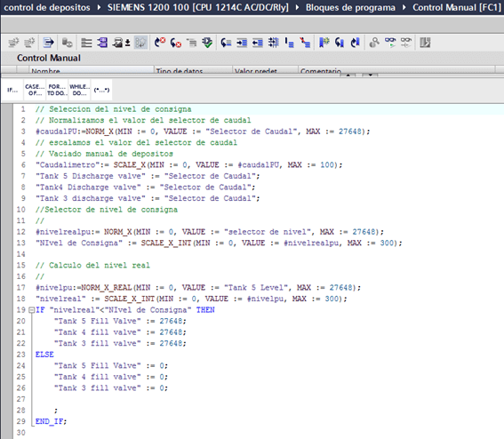Image resolution: width=504 pixels, height=439 pixels.
Task: Open breadcrumb arrow after 'Bloques de programa'
Action: [x=404, y=7]
